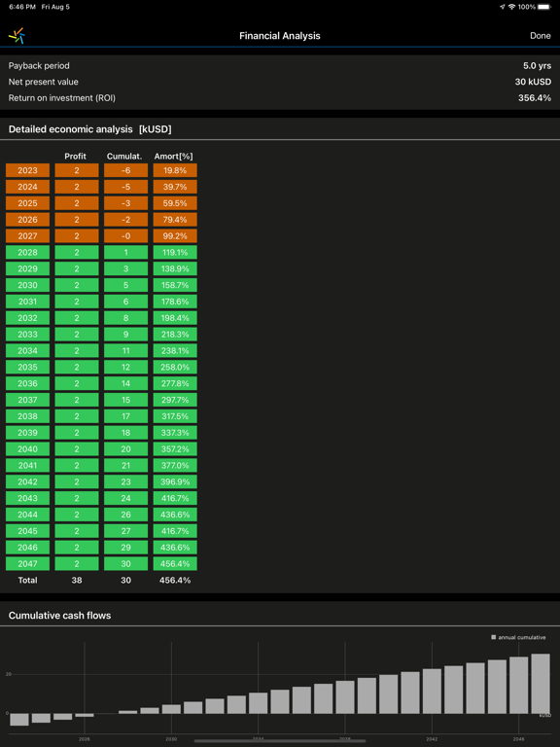Select the Return on investment (ROI) row
Image resolution: width=560 pixels, height=747 pixels.
click(x=280, y=98)
